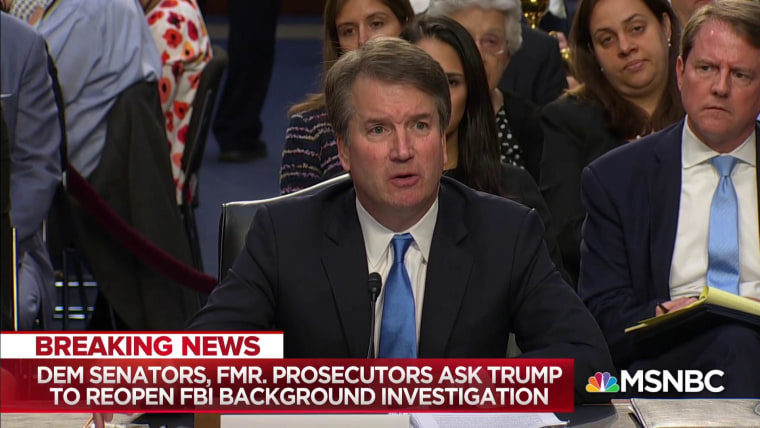Screen dimensions: 760x428
Task: Click the yellow legal pad
Action: point(696,309)
